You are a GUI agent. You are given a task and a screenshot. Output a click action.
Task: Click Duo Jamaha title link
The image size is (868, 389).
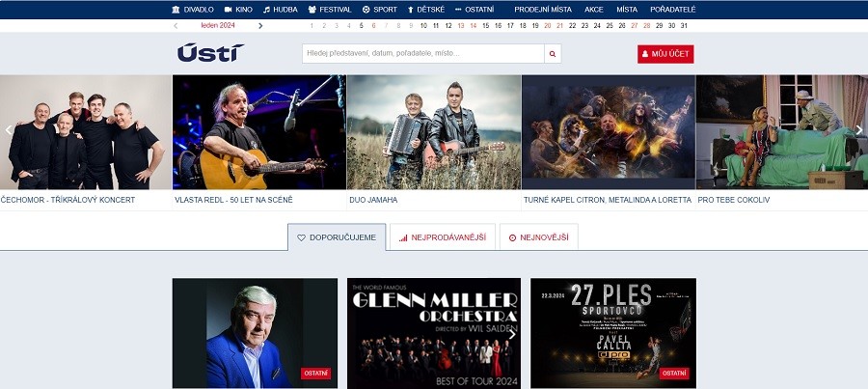[x=373, y=200]
